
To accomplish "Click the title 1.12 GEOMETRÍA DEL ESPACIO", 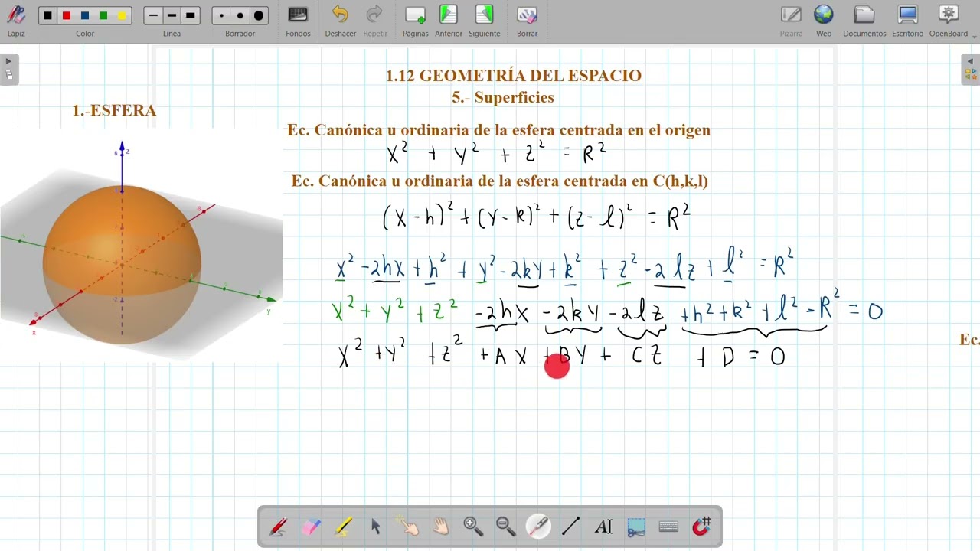I will [x=514, y=76].
